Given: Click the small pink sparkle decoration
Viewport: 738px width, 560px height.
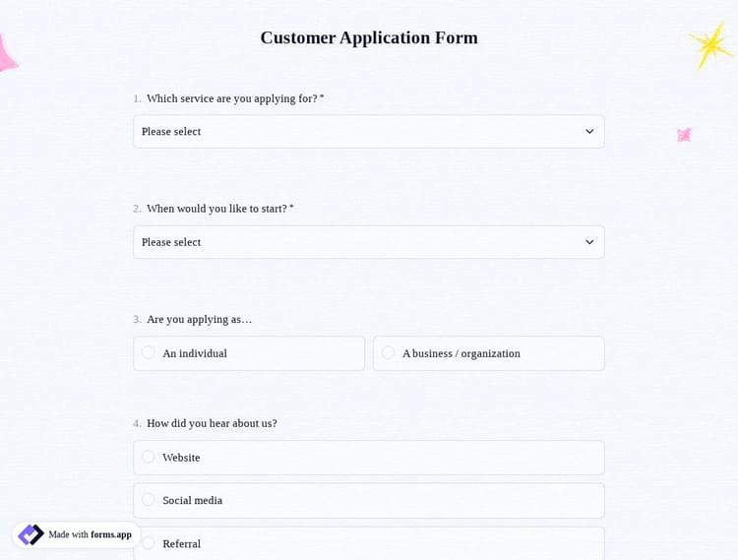Looking at the screenshot, I should [x=684, y=135].
